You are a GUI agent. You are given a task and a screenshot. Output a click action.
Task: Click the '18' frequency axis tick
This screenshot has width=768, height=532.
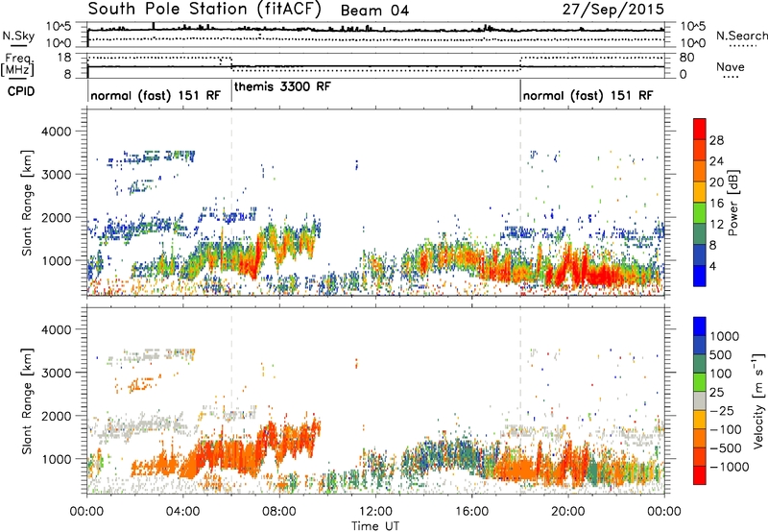coord(64,58)
